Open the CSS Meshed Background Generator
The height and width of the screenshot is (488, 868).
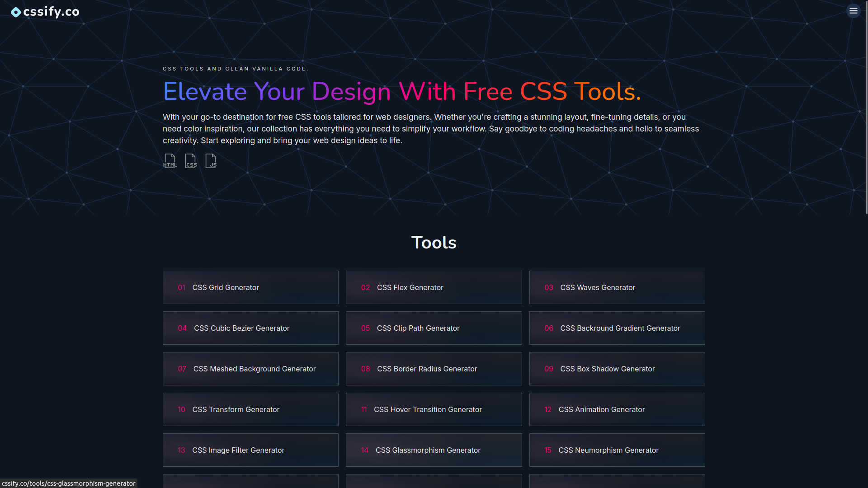click(x=250, y=369)
